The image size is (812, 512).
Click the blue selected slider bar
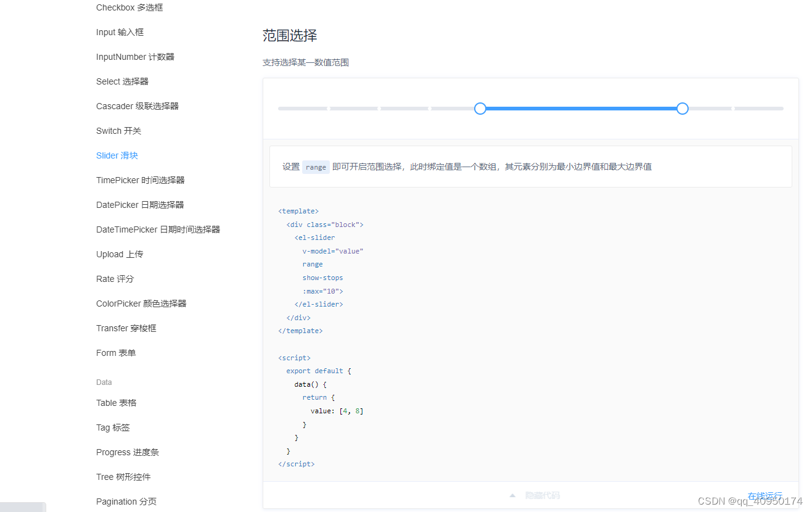[581, 109]
